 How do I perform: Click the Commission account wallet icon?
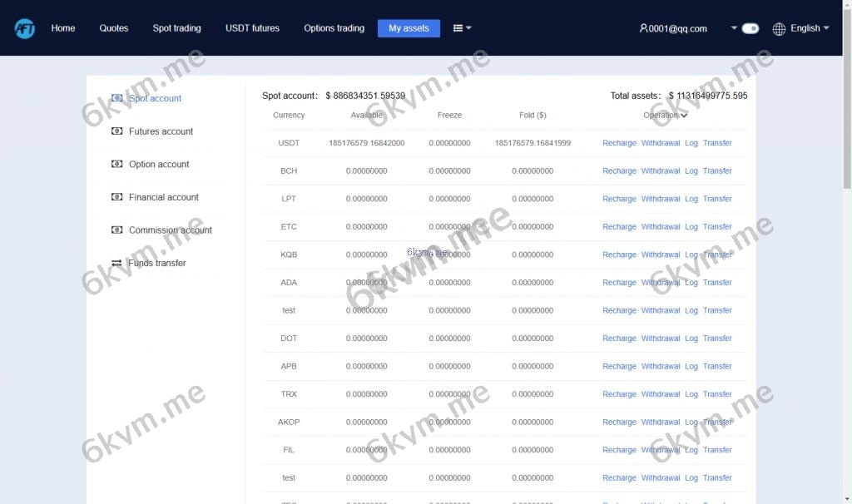(116, 230)
